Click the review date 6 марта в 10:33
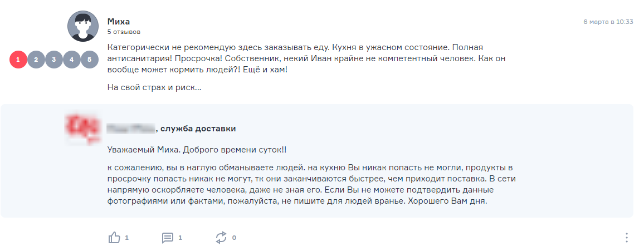 tap(608, 22)
